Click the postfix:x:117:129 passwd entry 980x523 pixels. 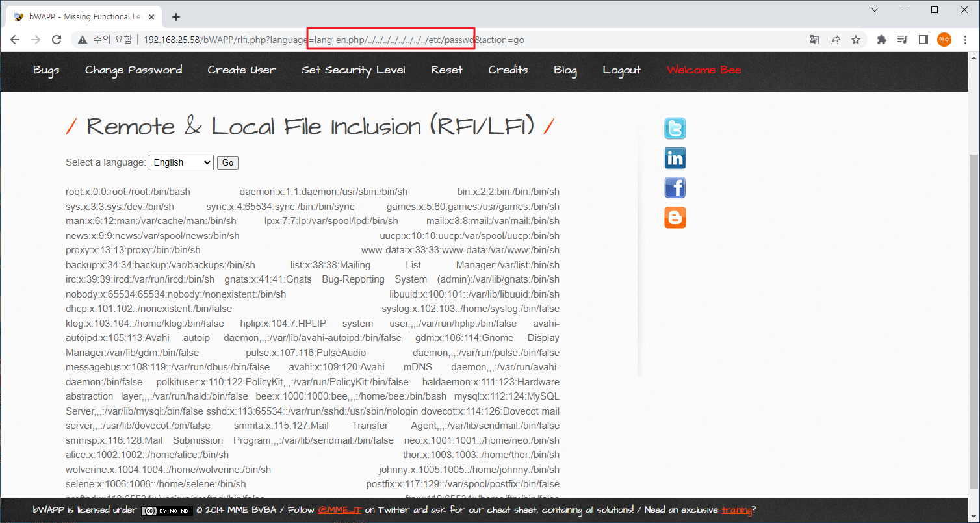click(463, 484)
